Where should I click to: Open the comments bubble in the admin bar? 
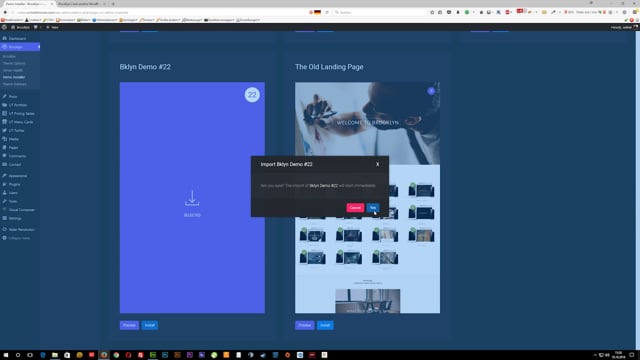(x=37, y=27)
